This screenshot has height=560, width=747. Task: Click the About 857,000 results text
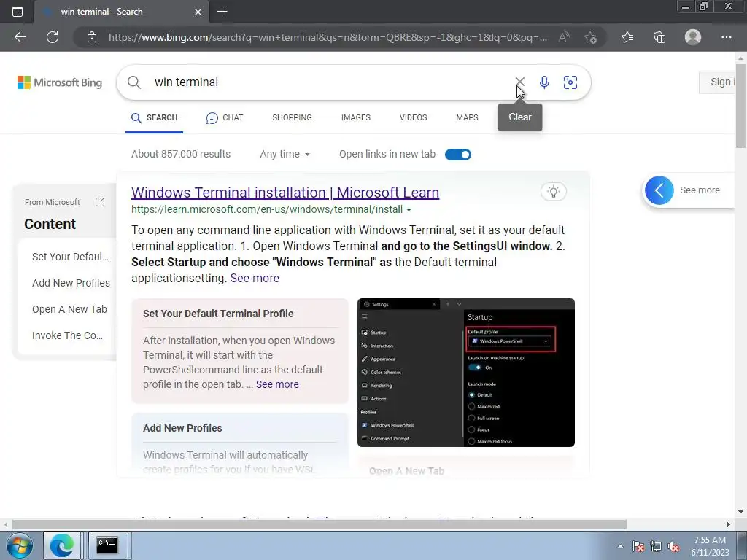pyautogui.click(x=181, y=155)
